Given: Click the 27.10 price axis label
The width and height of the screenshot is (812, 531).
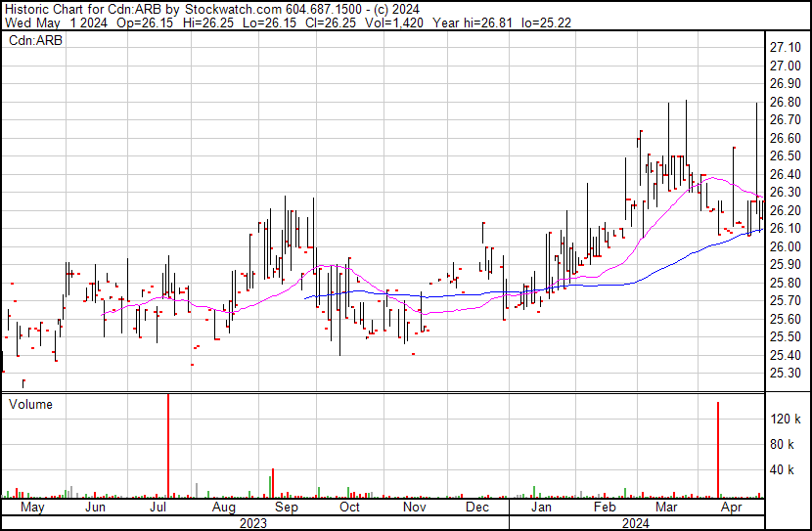Looking at the screenshot, I should click(x=785, y=48).
